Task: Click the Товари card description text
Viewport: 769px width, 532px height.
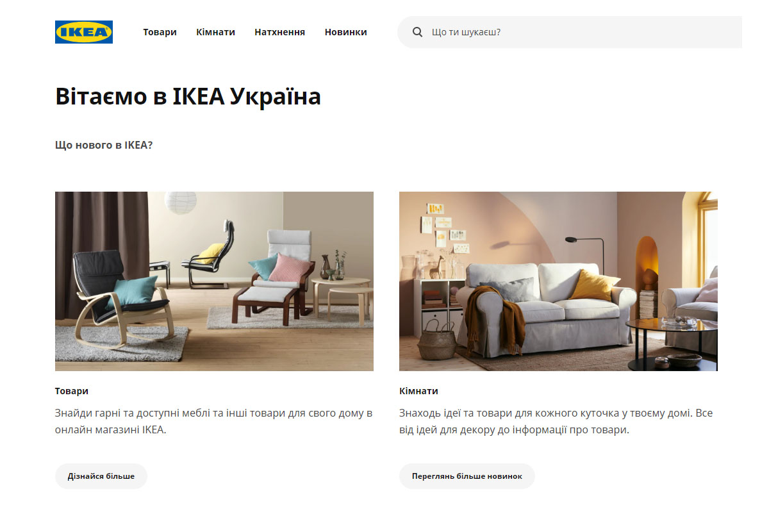Action: coord(214,421)
